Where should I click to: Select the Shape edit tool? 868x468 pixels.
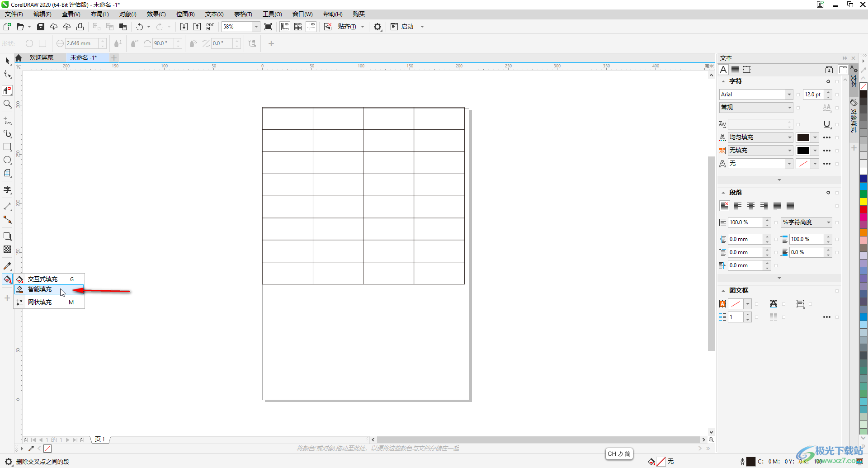(x=7, y=74)
